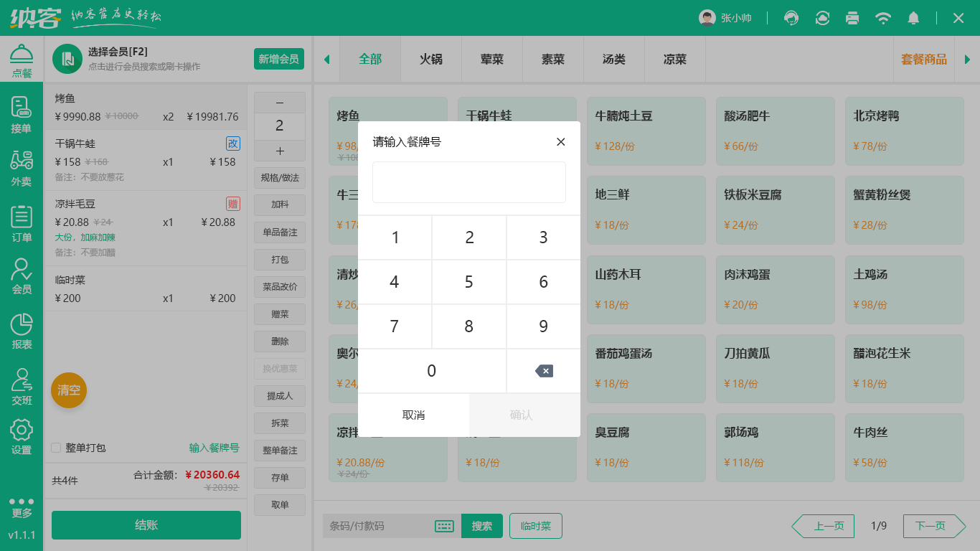
Task: Open the 接单 order-taking sidebar icon
Action: (x=22, y=116)
